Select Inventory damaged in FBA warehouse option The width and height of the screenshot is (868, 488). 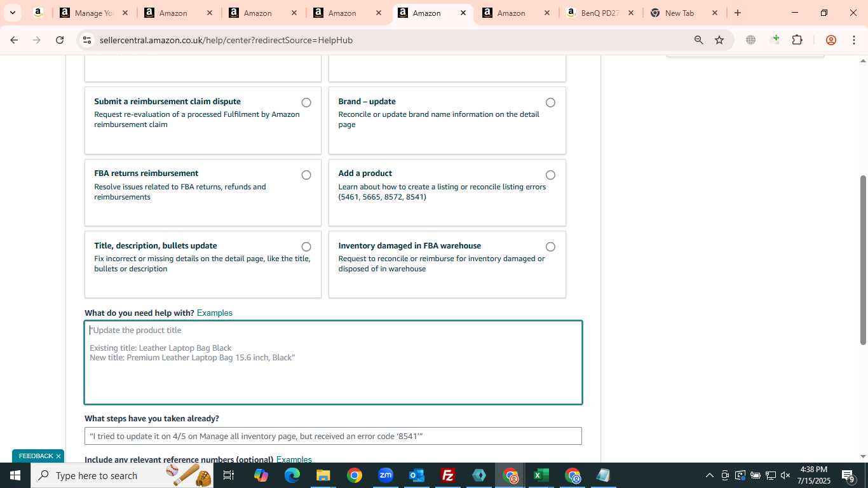pos(550,247)
